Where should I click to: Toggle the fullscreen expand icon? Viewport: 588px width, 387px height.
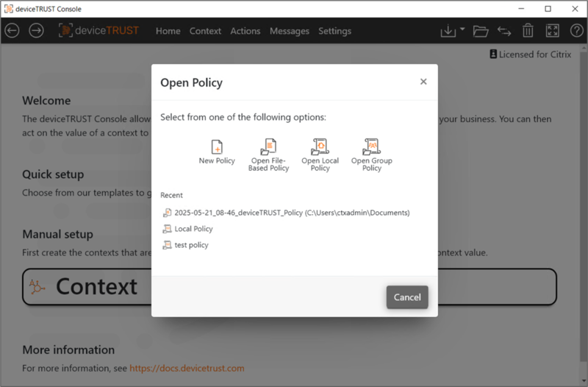coord(553,30)
